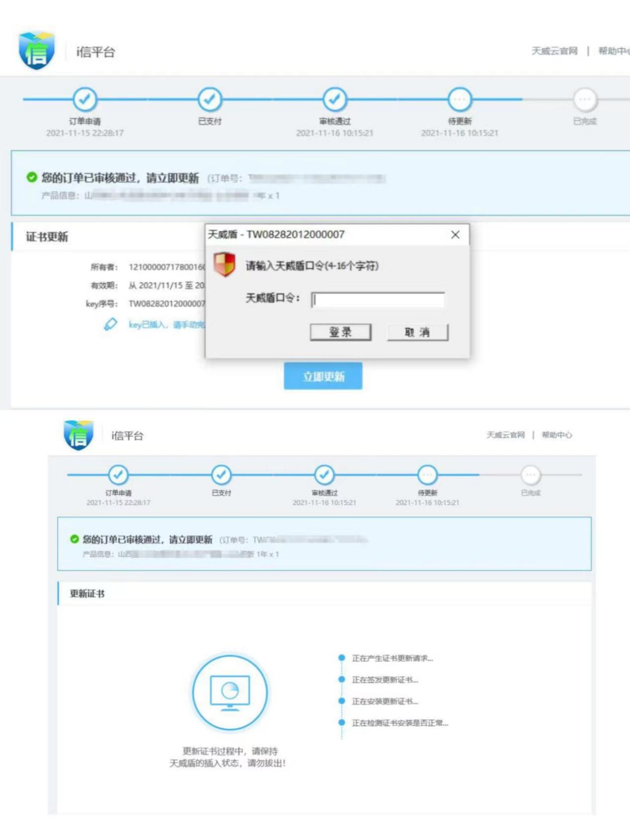630x840 pixels.
Task: Click the 审核通过 step circle on the 证书更新 page
Action: pyautogui.click(x=335, y=99)
